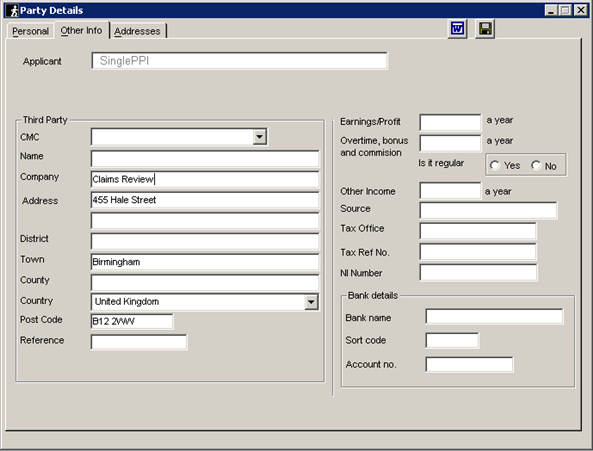This screenshot has width=593, height=451.
Task: Click the Account no. input field
Action: click(469, 364)
